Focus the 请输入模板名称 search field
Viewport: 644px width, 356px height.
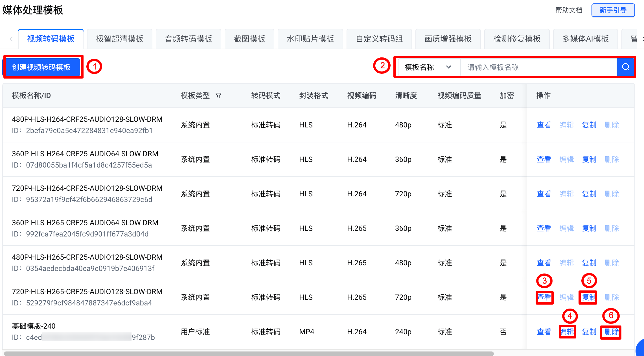coord(538,67)
